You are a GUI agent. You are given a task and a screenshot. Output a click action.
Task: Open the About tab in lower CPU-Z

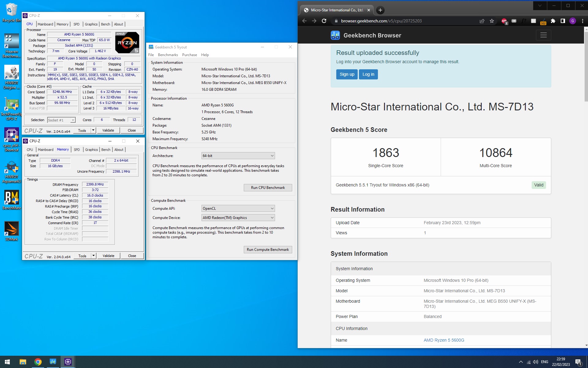pyautogui.click(x=119, y=150)
